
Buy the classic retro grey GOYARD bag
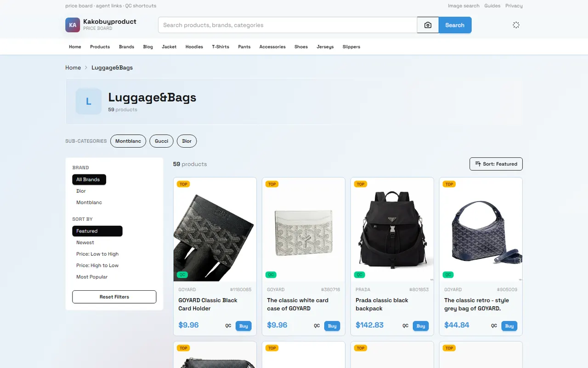click(509, 326)
